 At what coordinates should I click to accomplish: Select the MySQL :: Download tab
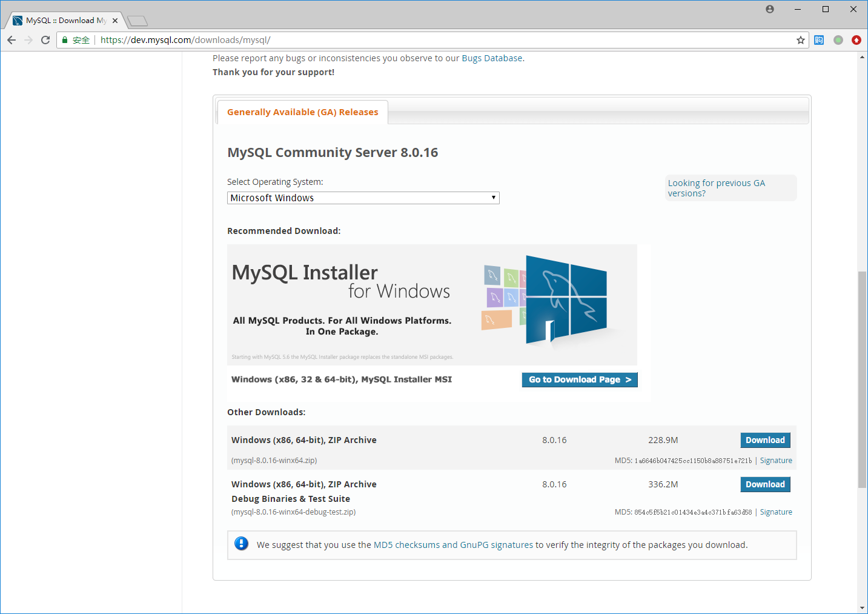(x=65, y=21)
